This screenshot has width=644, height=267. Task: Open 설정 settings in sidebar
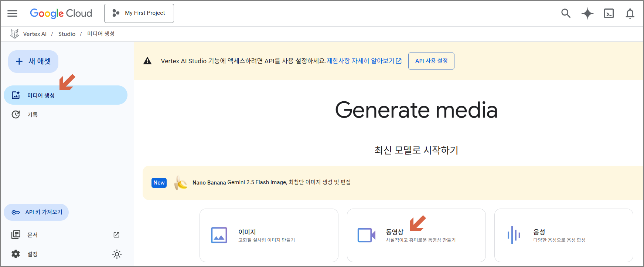(x=33, y=254)
